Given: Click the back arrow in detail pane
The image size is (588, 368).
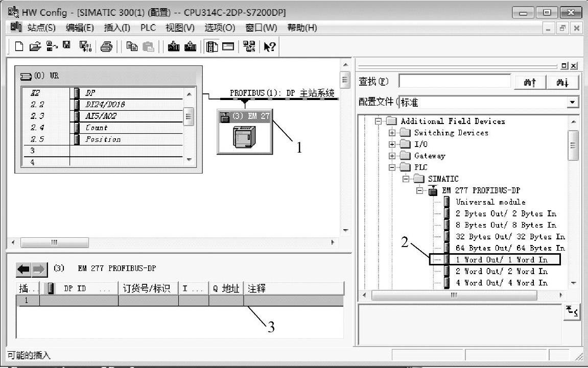Looking at the screenshot, I should coord(23,269).
